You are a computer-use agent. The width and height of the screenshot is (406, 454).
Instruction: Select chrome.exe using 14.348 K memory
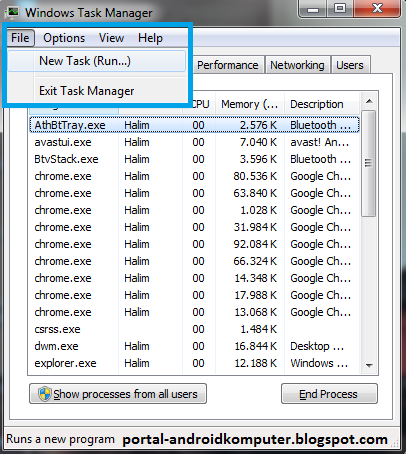(x=194, y=278)
